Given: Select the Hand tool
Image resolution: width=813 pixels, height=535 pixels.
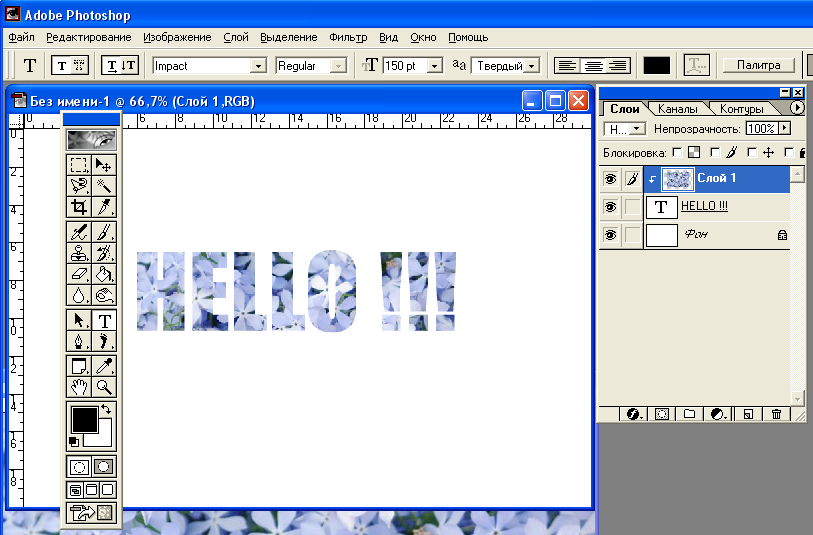Looking at the screenshot, I should coord(79,387).
